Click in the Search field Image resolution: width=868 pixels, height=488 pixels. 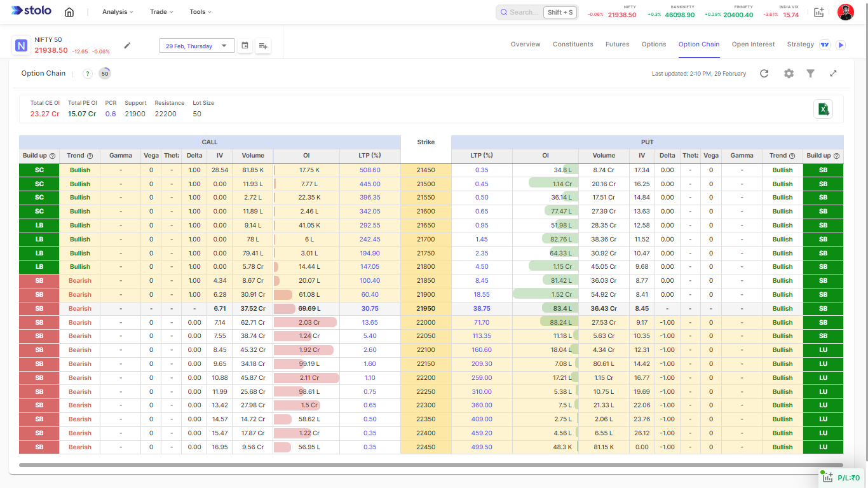click(524, 12)
